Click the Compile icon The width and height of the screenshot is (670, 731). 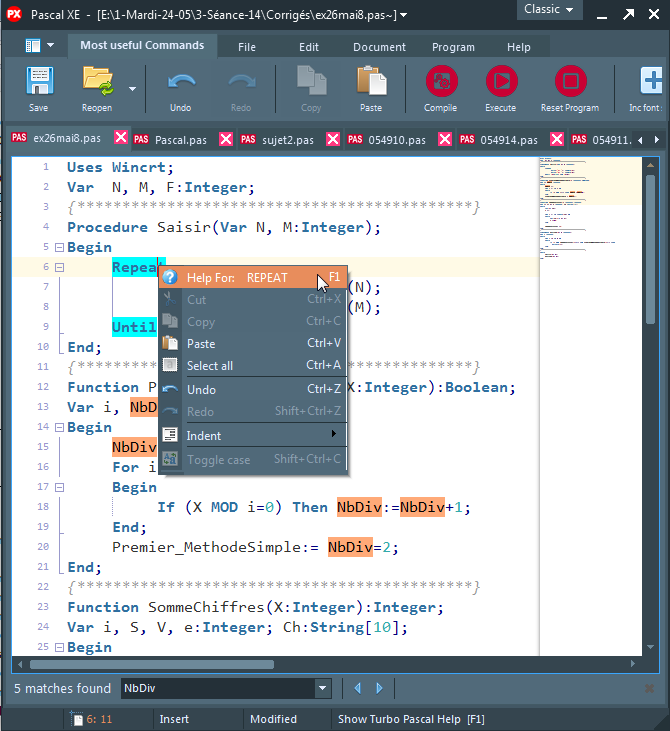point(441,82)
